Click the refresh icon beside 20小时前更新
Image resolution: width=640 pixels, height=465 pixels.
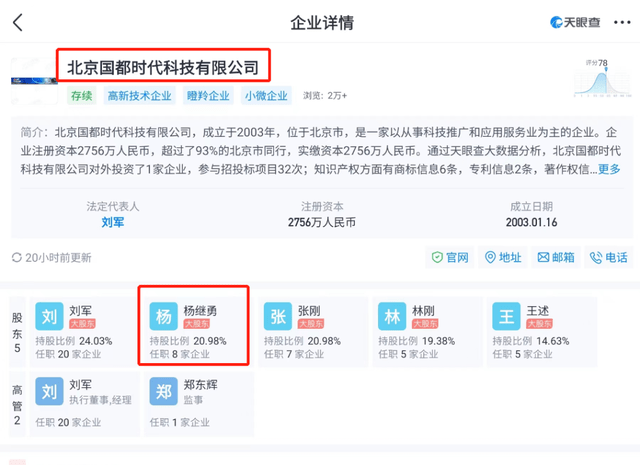(x=17, y=258)
